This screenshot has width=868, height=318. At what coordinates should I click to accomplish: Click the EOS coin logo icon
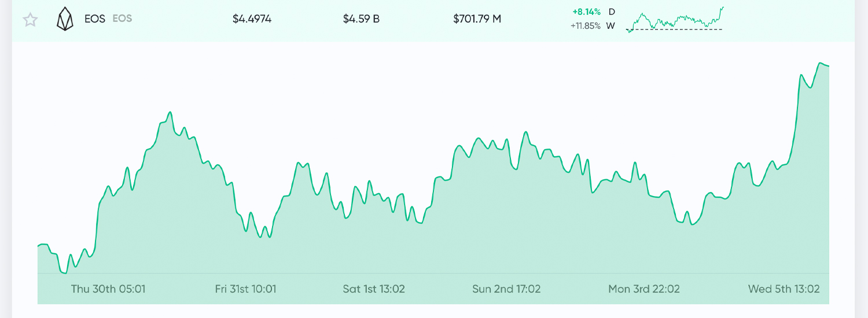[x=65, y=19]
